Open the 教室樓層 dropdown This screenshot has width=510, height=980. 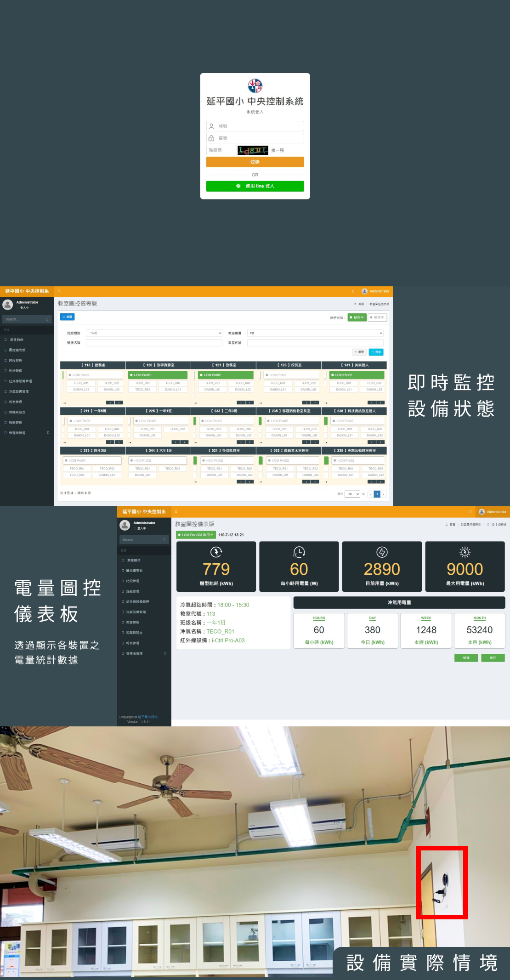click(315, 333)
